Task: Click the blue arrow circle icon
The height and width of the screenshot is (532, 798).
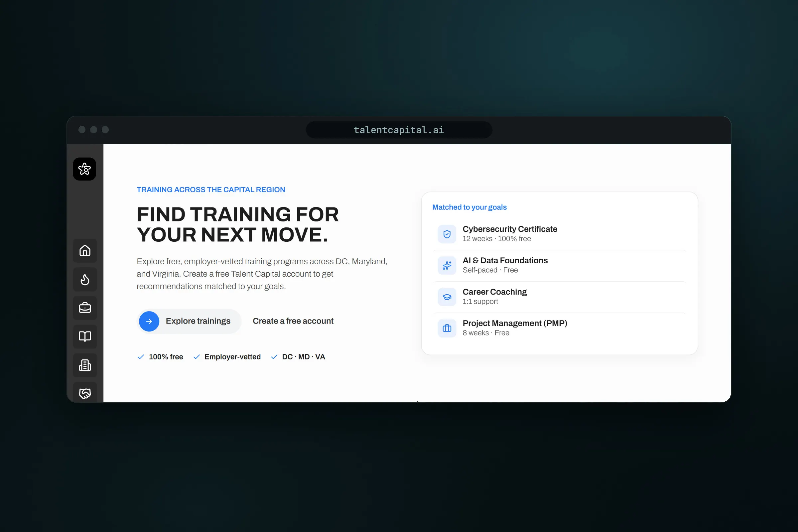Action: point(149,321)
